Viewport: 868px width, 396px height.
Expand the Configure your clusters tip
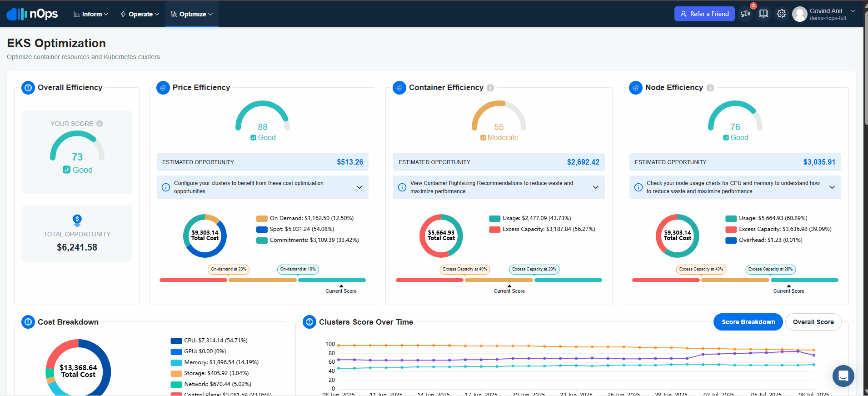point(359,187)
